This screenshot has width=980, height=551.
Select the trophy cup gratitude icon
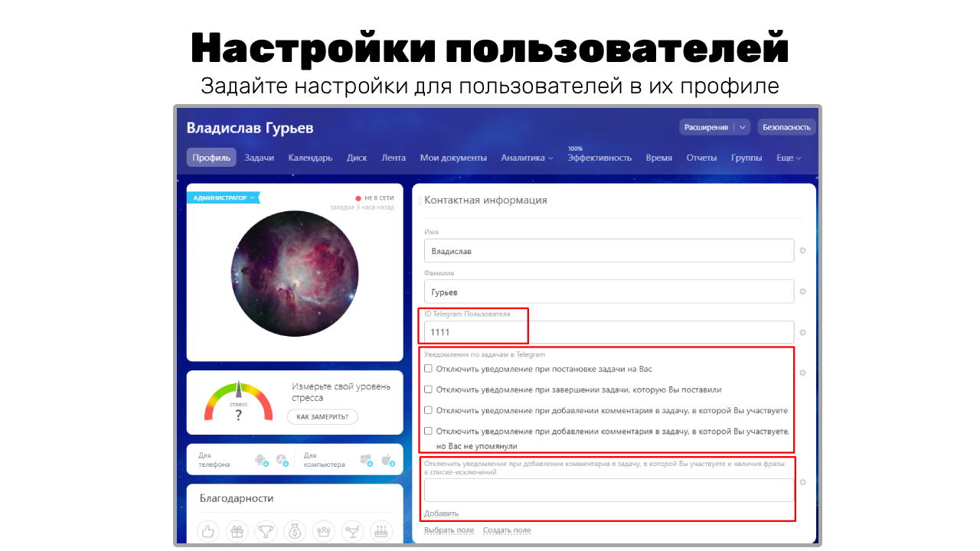click(x=266, y=531)
